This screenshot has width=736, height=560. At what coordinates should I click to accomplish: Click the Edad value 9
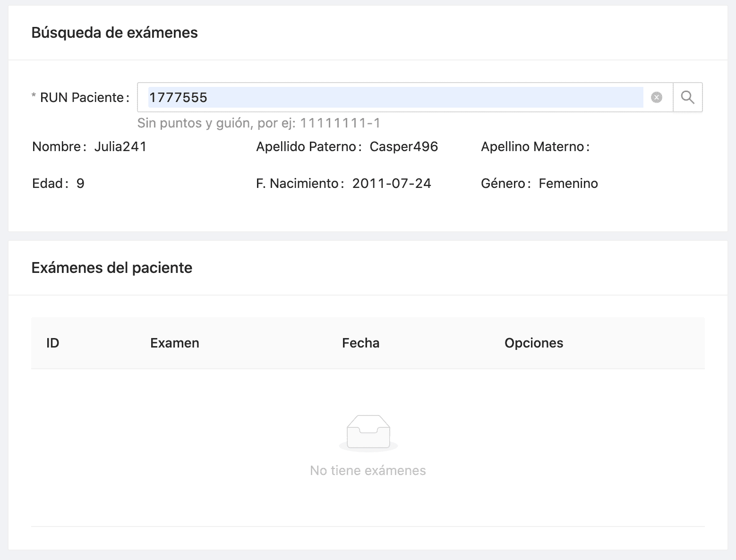(x=80, y=184)
